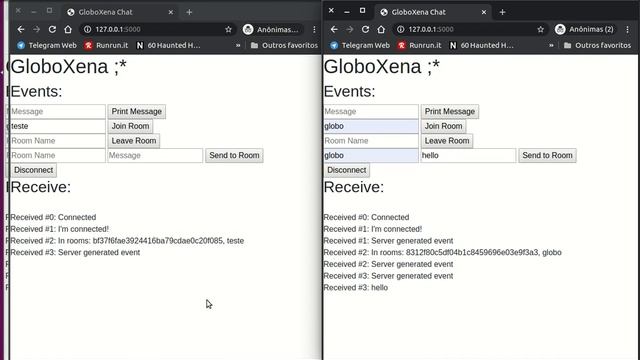The width and height of the screenshot is (640, 360).
Task: Focus the top Message field in left window
Action: 58,111
